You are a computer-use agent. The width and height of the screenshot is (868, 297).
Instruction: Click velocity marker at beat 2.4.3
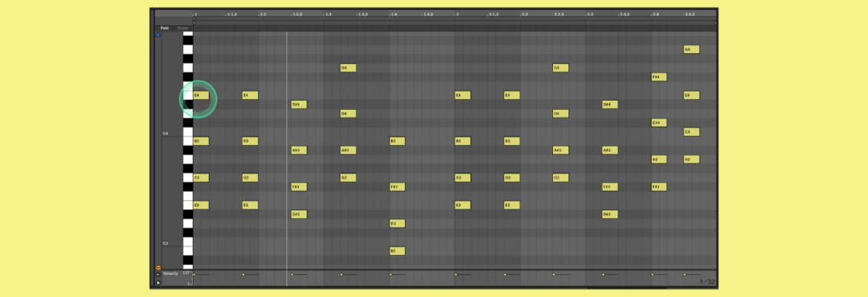point(684,274)
